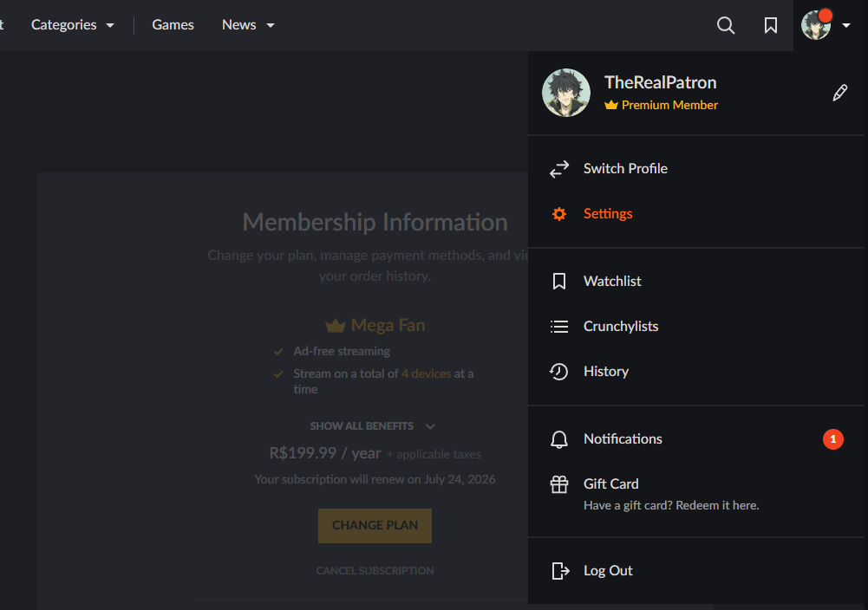Click the Cancel Subscription link
This screenshot has height=610, width=868.
[375, 571]
